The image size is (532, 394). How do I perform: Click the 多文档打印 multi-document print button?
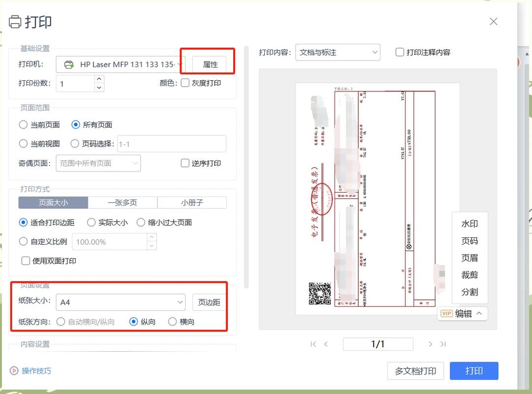click(x=415, y=371)
